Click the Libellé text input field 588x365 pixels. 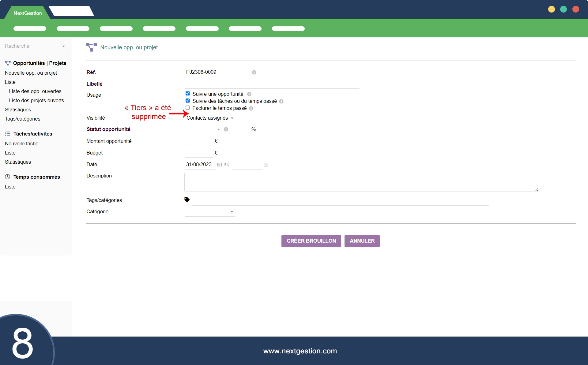coord(272,84)
